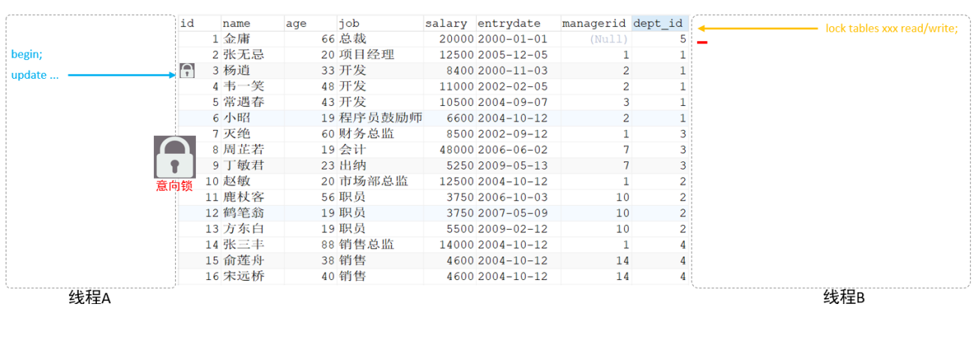
Task: Click the large 意向锁 padlock icon
Action: coord(175,157)
